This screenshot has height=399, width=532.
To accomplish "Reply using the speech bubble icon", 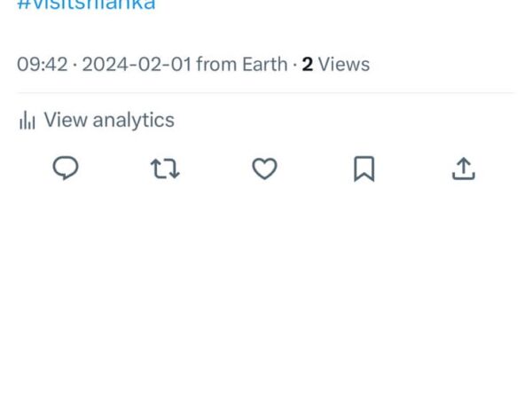I will coord(66,168).
